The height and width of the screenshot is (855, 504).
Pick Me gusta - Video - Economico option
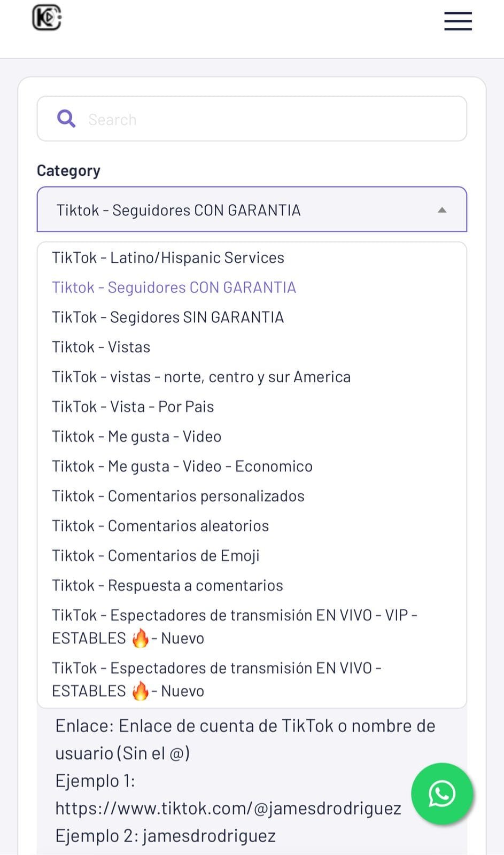tap(182, 467)
